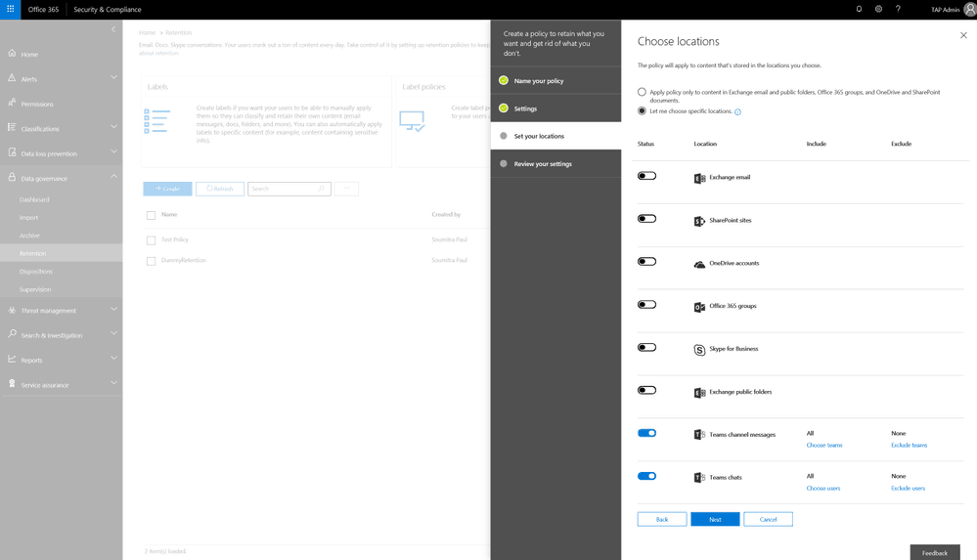The image size is (977, 560).
Task: Open Import under Data governance
Action: 28,218
